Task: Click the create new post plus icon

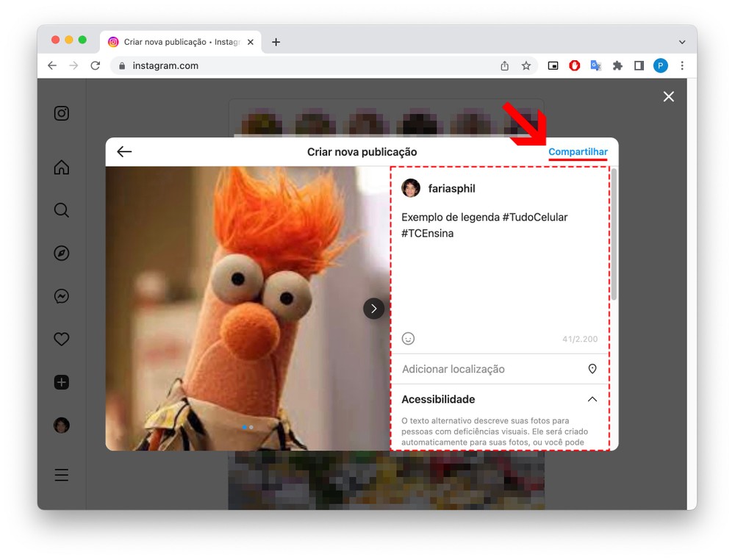Action: coord(62,382)
